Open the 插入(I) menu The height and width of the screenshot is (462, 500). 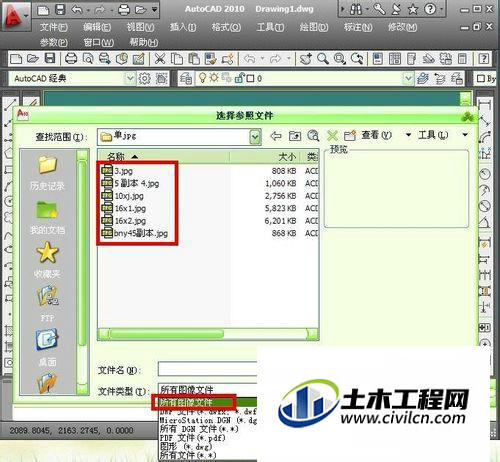[183, 27]
